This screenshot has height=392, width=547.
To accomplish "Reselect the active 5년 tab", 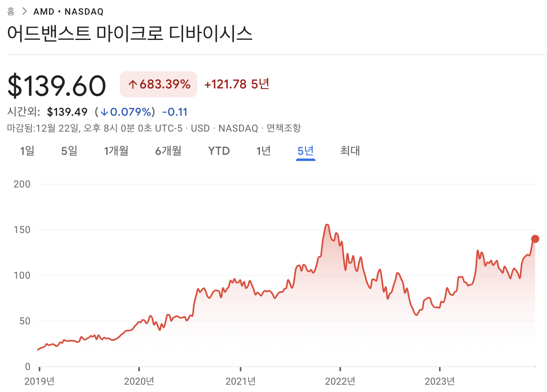I will 305,151.
